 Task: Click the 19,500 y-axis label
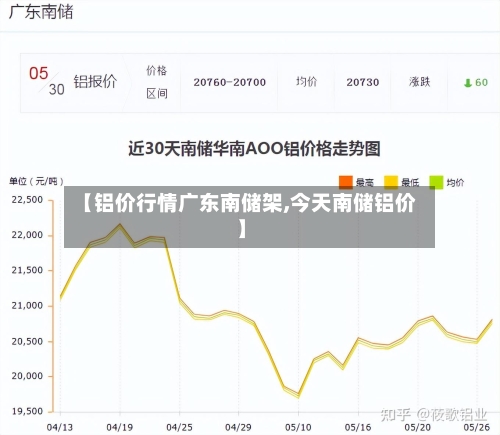[27, 411]
